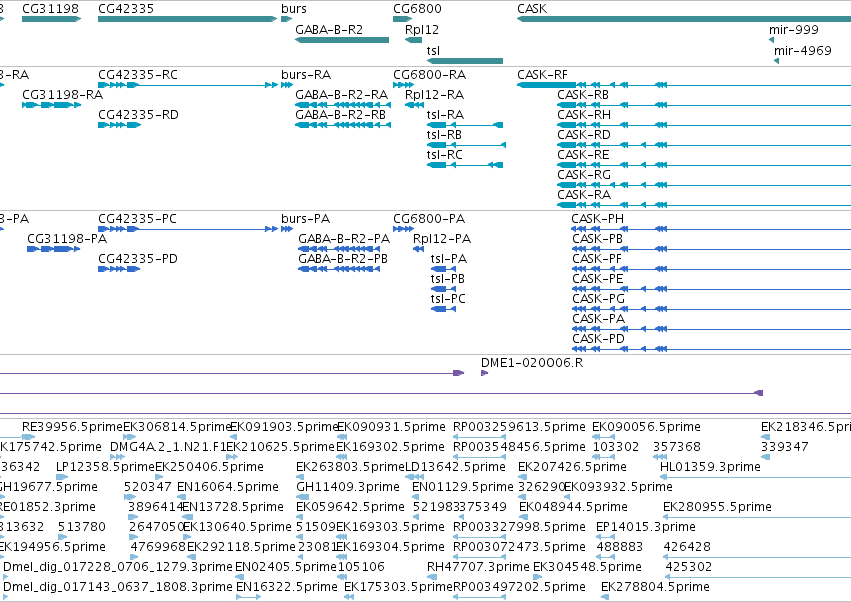Select the DME1-020006.R feature
This screenshot has width=851, height=602.
coord(485,373)
